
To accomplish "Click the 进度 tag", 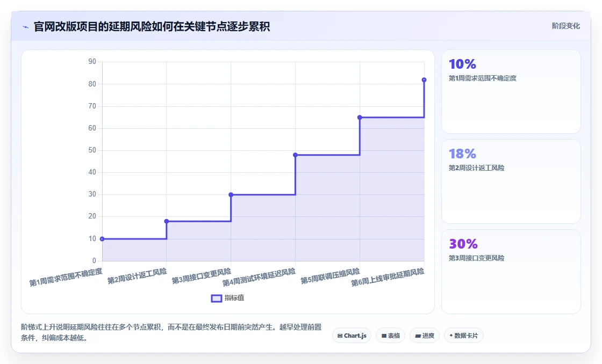I will (x=425, y=336).
